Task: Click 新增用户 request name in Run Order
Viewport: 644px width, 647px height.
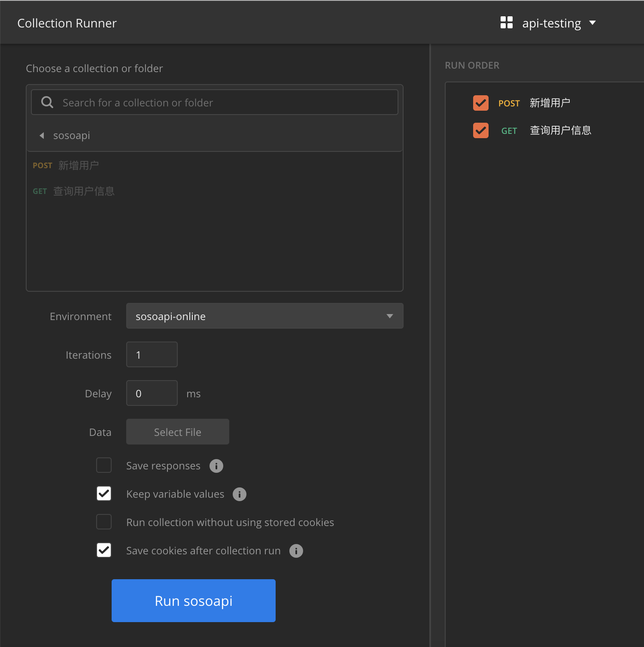Action: [x=550, y=103]
